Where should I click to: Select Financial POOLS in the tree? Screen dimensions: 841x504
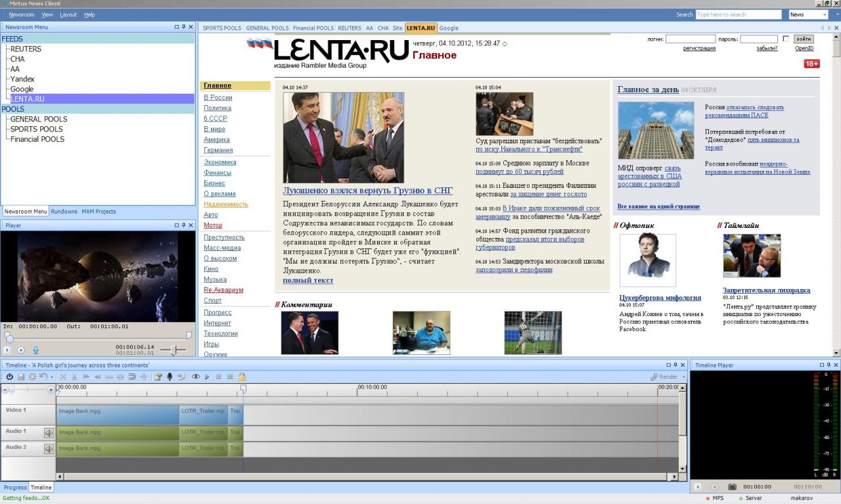(x=37, y=139)
